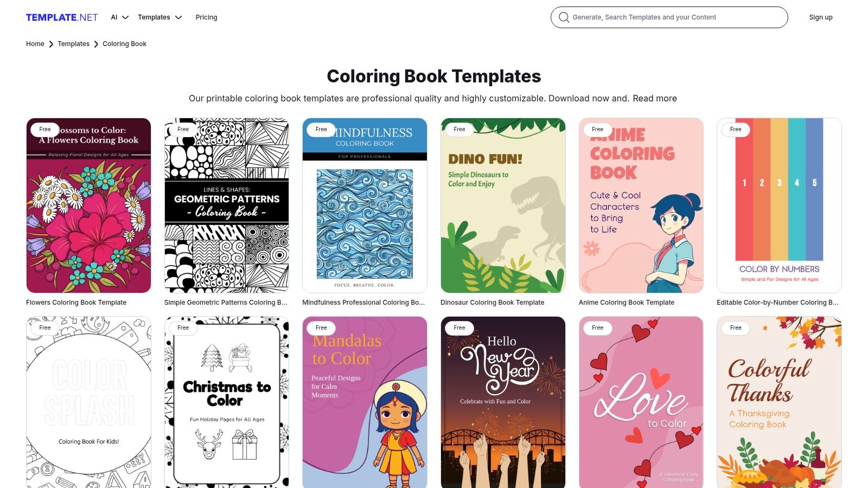
Task: Select the Geometric Patterns Coloring Book thumbnail
Action: click(227, 206)
